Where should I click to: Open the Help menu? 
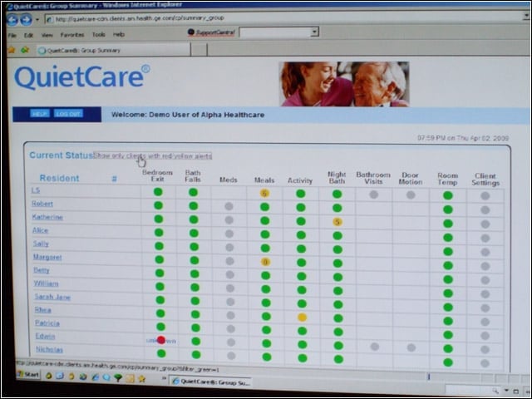point(119,34)
